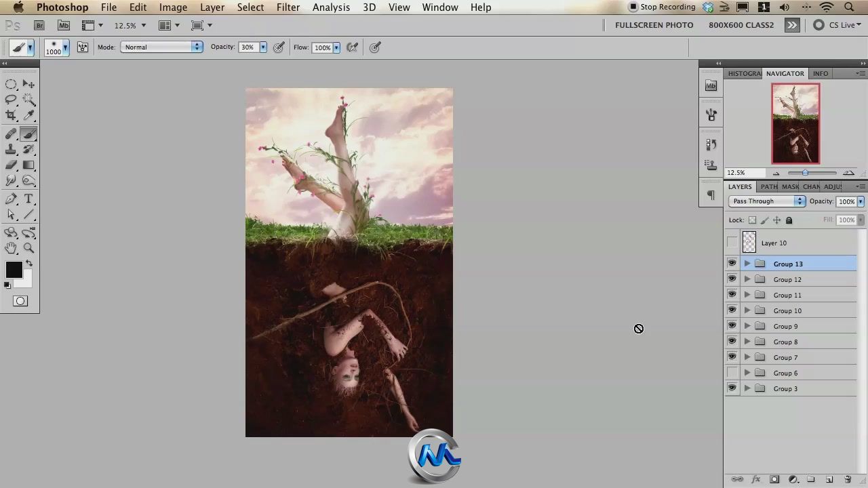Select the Quick Selection tool
The width and height of the screenshot is (868, 488).
point(28,100)
